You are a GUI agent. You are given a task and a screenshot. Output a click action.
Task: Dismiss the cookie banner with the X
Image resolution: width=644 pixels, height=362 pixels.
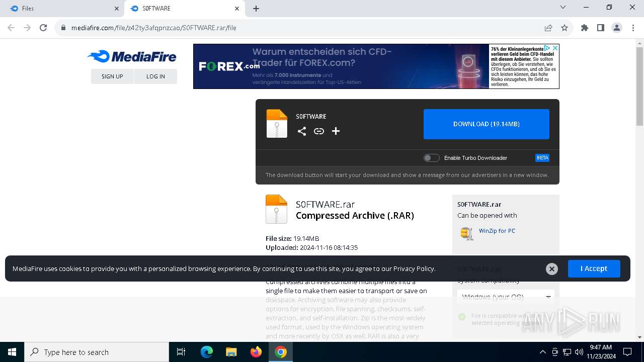pos(552,269)
